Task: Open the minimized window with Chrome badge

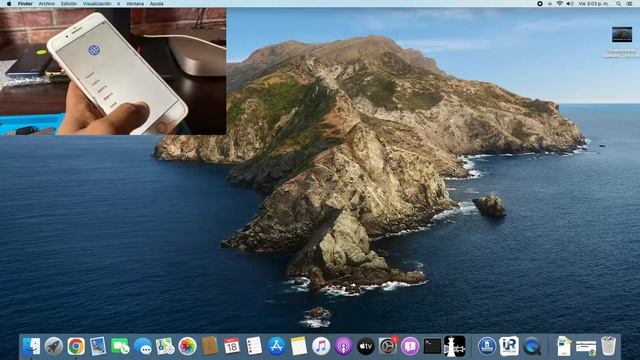Action: click(586, 347)
